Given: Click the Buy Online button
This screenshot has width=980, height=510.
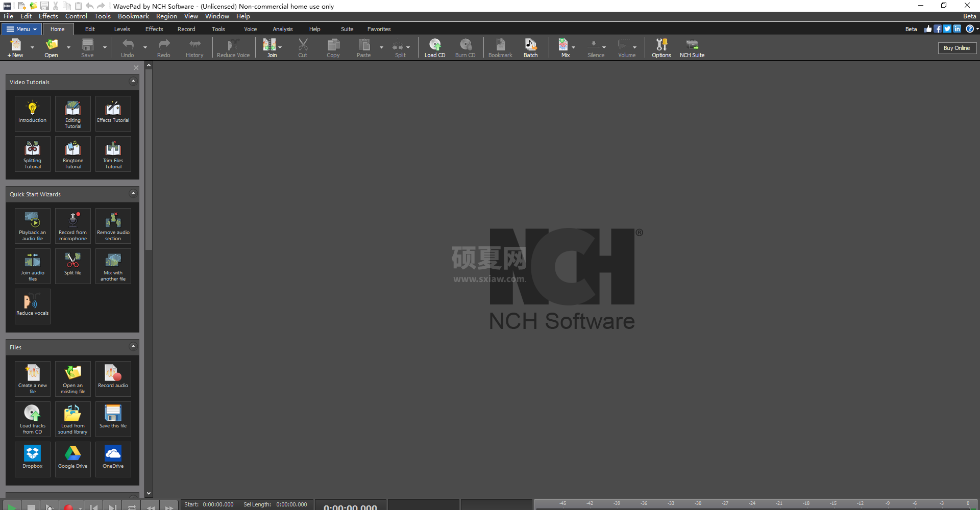Looking at the screenshot, I should click(x=957, y=48).
